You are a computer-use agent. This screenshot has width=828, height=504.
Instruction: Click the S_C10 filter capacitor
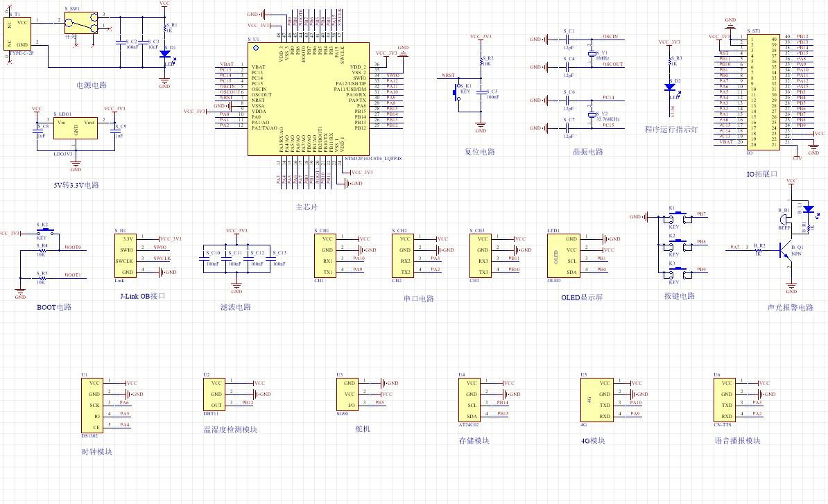pos(205,258)
